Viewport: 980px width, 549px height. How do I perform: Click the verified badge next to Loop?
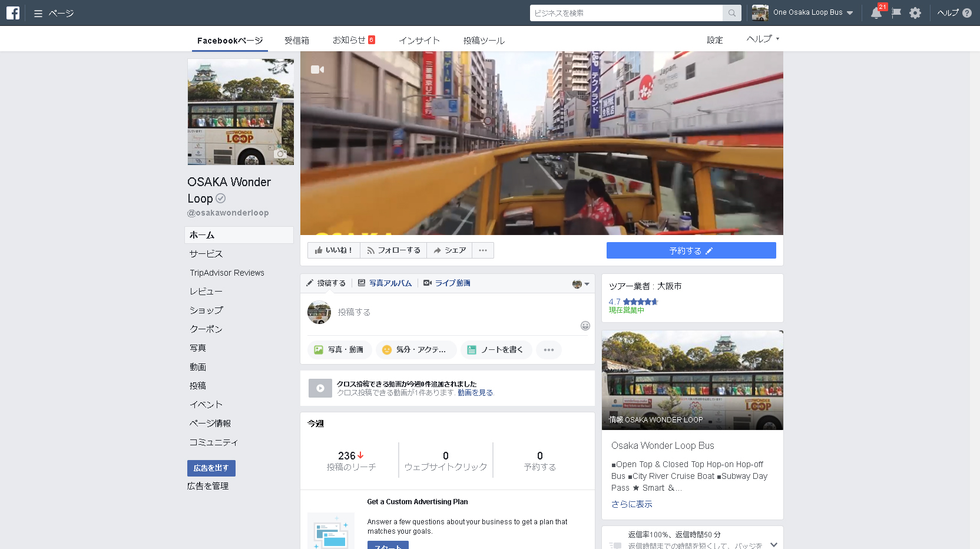[220, 199]
